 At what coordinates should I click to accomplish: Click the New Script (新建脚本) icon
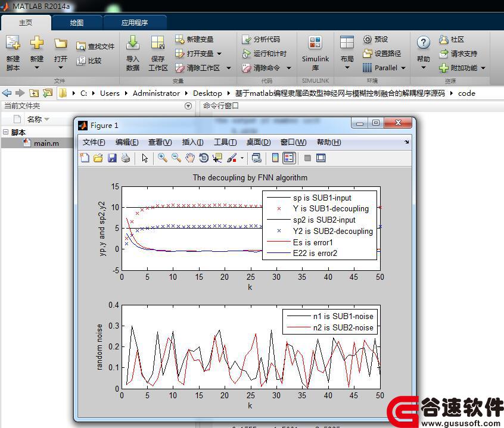(13, 42)
